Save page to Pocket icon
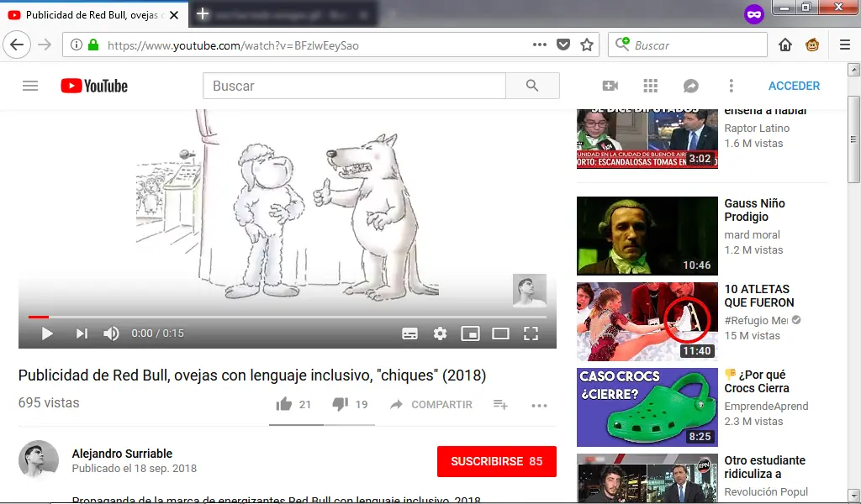The height and width of the screenshot is (504, 861). coord(563,45)
